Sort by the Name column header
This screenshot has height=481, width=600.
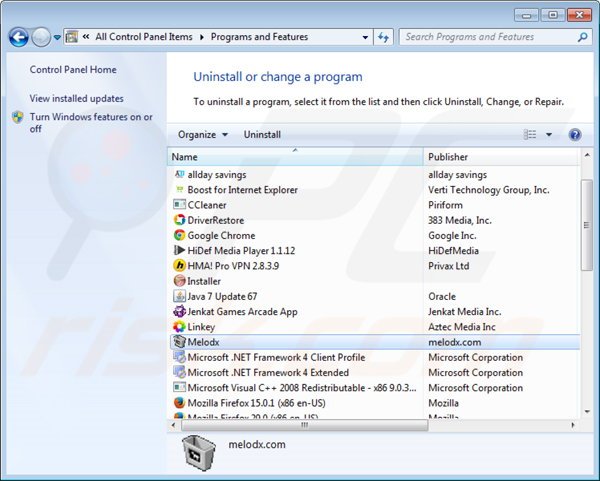click(x=295, y=157)
